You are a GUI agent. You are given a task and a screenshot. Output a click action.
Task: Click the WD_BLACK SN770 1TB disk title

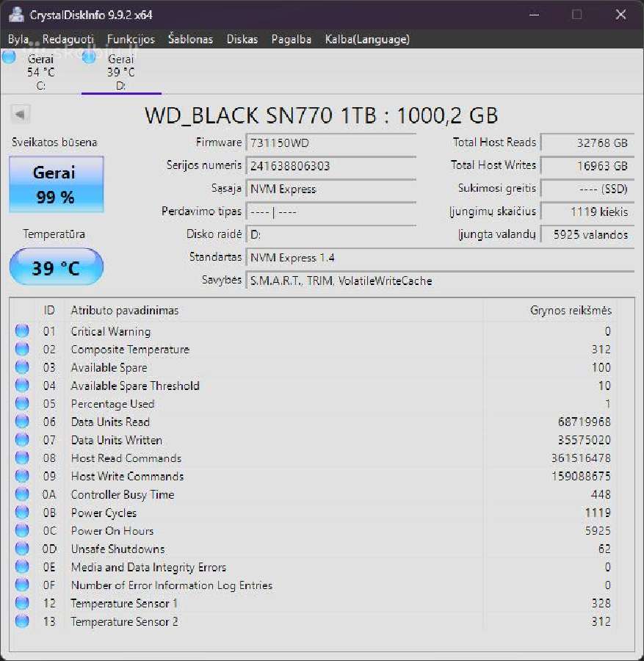click(x=322, y=115)
